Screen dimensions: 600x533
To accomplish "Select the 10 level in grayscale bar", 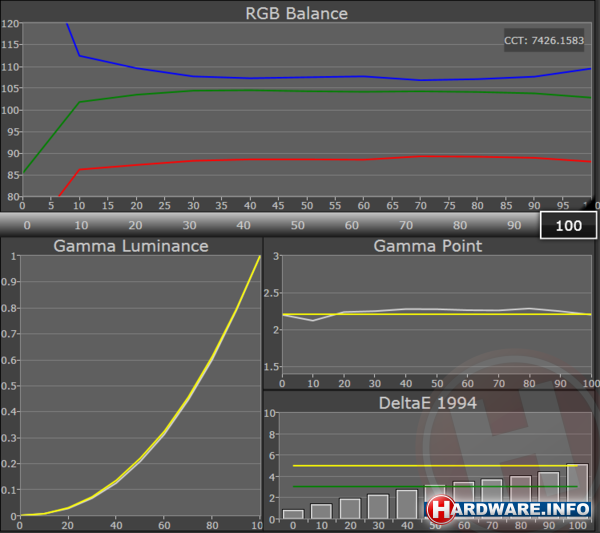I will (81, 225).
